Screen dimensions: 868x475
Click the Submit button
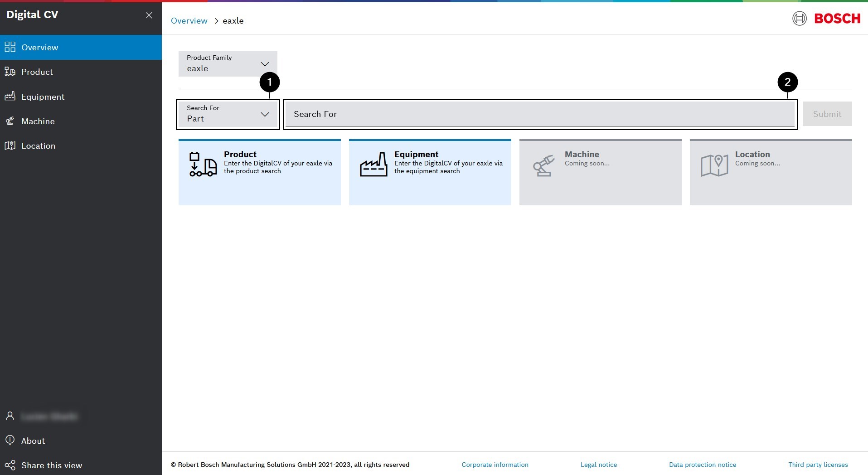[827, 114]
